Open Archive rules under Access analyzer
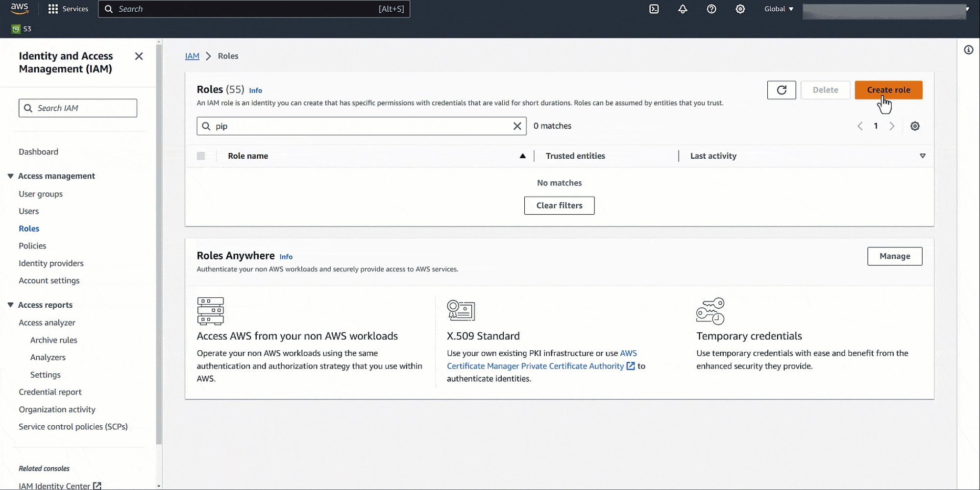This screenshot has width=980, height=490. [x=54, y=340]
